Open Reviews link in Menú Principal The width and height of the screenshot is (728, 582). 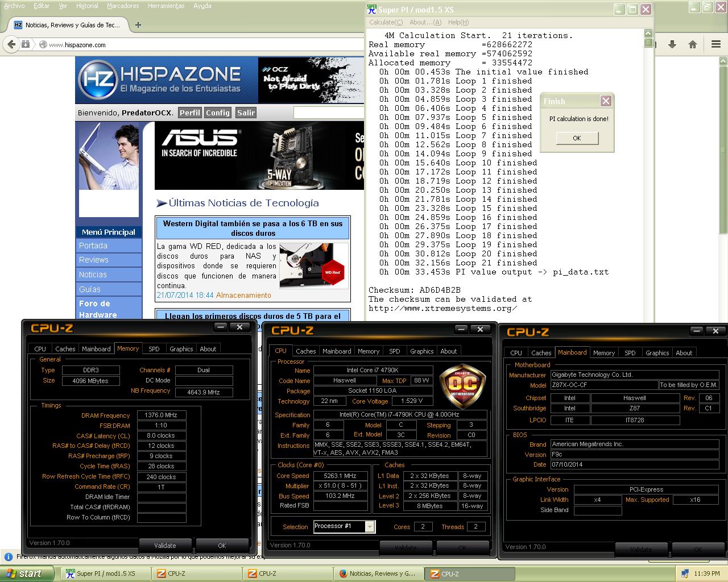pyautogui.click(x=94, y=260)
